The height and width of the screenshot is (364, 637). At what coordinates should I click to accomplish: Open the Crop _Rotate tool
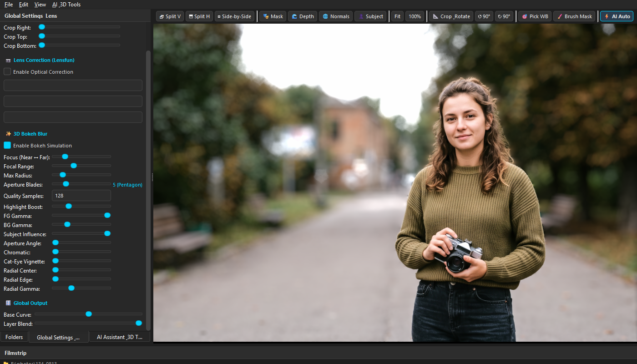(451, 16)
